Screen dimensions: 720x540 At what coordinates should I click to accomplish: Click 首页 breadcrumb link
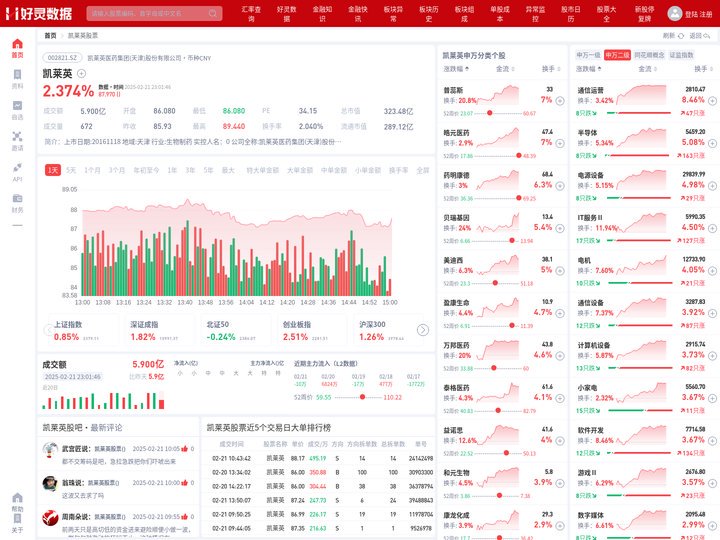50,35
